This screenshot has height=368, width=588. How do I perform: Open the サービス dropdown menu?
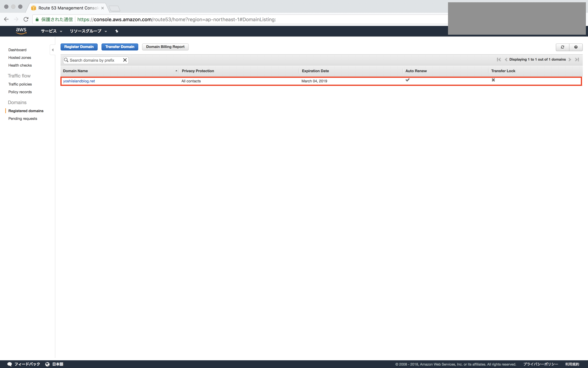point(51,31)
